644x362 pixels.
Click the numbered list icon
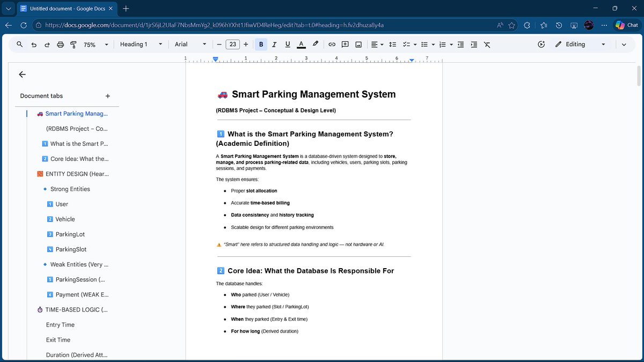pyautogui.click(x=442, y=45)
